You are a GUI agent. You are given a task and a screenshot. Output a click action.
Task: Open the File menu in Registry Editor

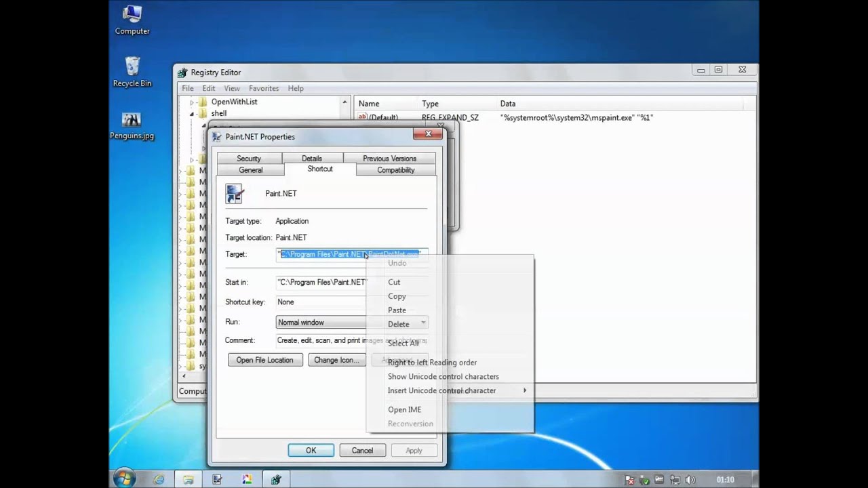point(188,88)
